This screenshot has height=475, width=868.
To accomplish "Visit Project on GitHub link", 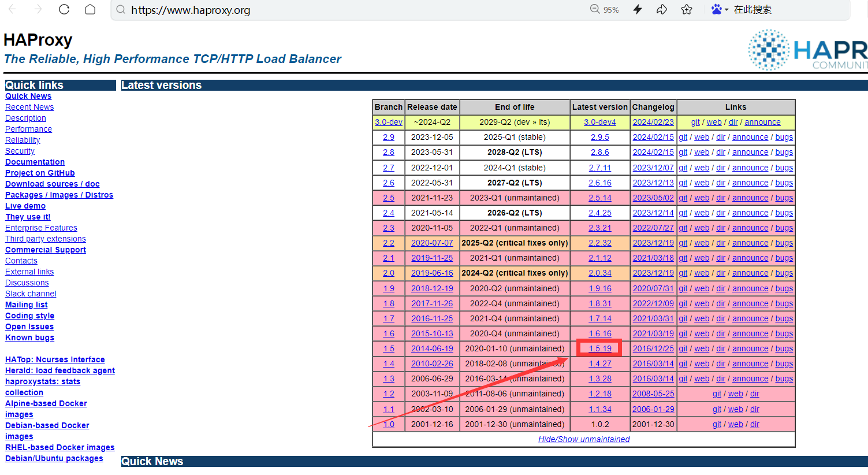I will click(40, 173).
